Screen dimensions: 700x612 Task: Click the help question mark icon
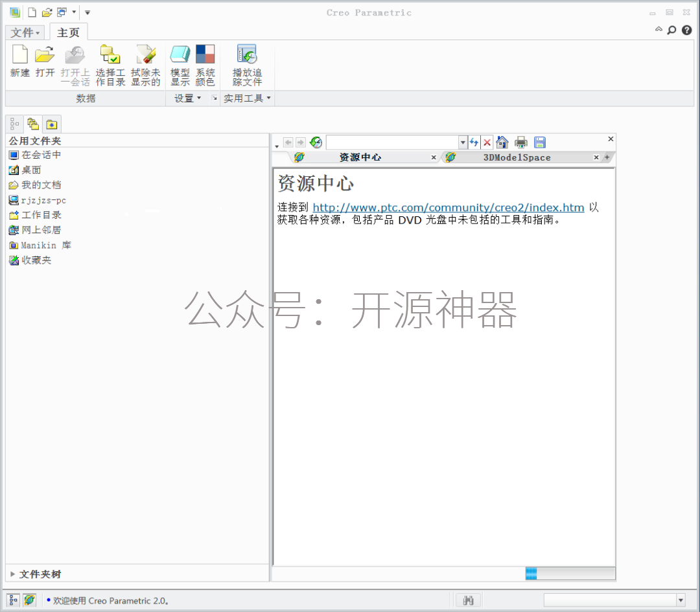[687, 30]
